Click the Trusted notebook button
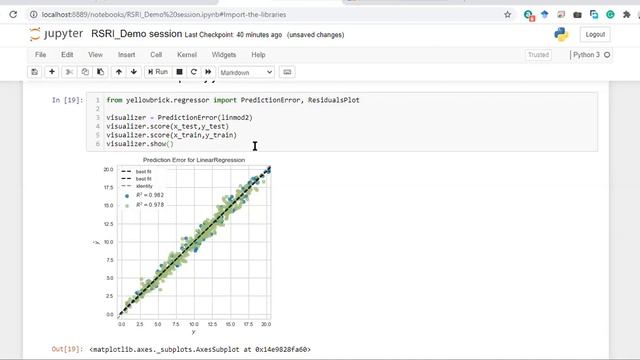 point(538,55)
